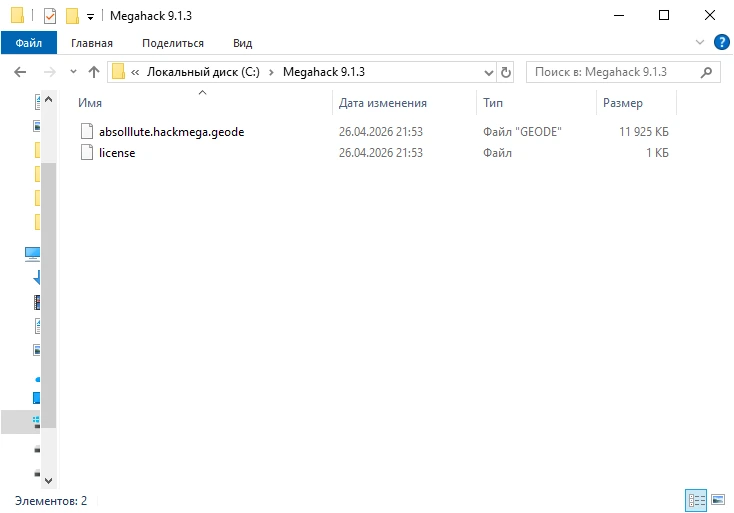Viewport: 734px width, 513px height.
Task: Click the navigation pane scrollbar thumb
Action: [x=49, y=295]
